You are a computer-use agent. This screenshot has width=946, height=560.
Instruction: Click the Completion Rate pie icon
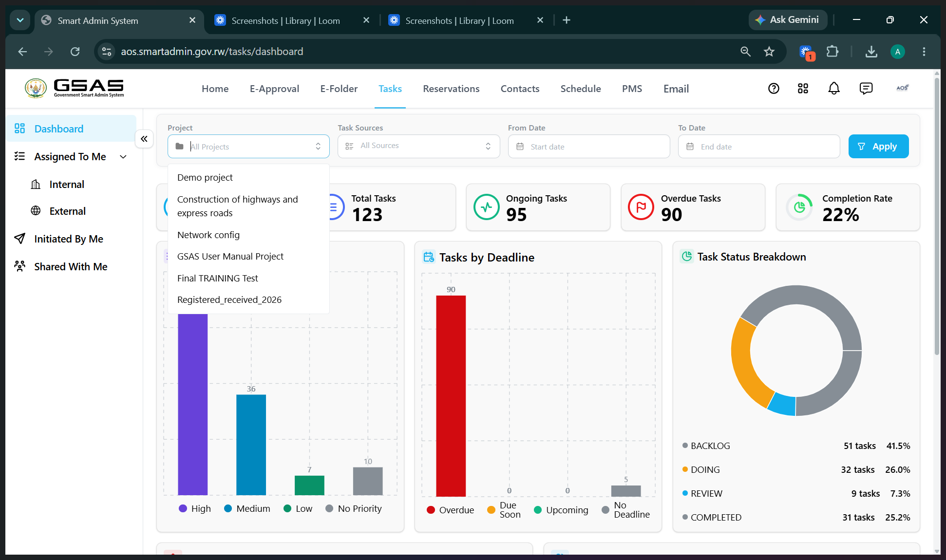click(799, 207)
